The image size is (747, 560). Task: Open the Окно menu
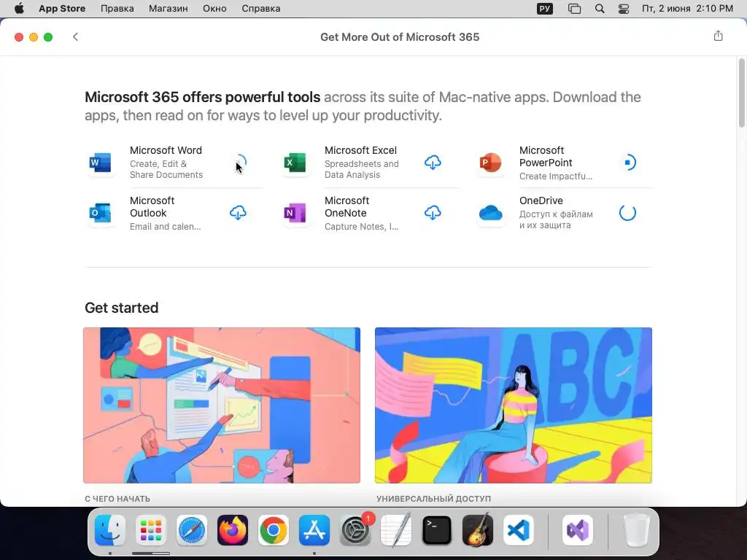[x=214, y=9]
